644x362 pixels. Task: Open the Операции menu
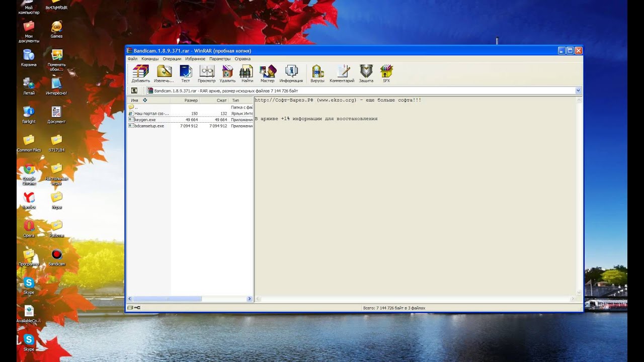pos(172,59)
